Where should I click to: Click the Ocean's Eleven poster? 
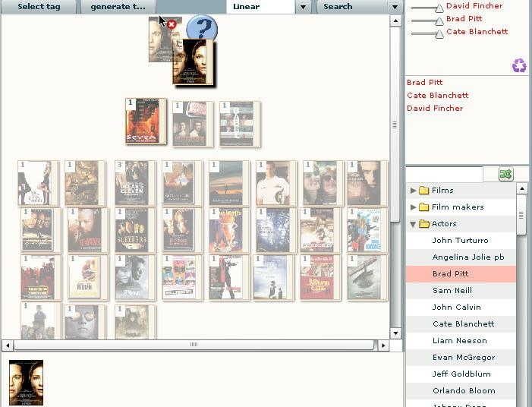(x=134, y=183)
